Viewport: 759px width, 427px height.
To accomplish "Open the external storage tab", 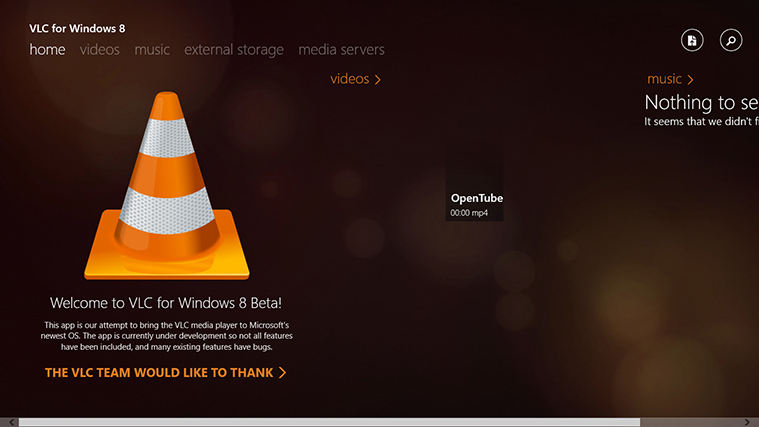I will tap(234, 50).
